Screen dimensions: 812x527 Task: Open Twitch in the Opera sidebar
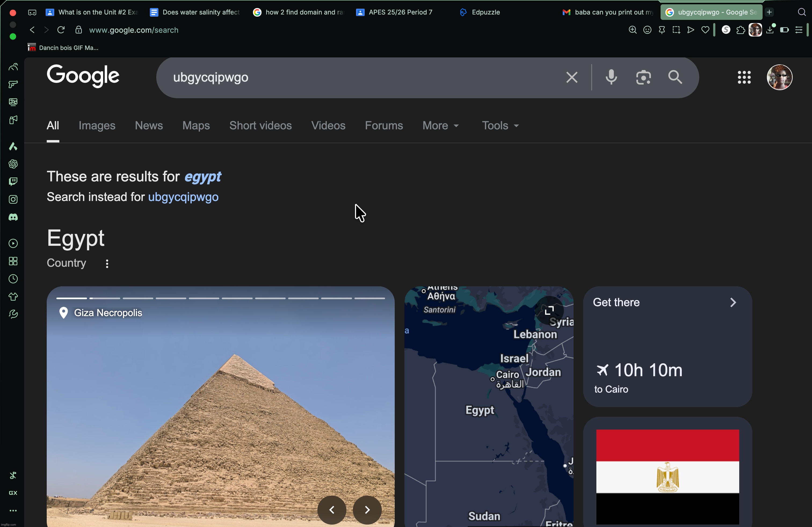(x=13, y=181)
